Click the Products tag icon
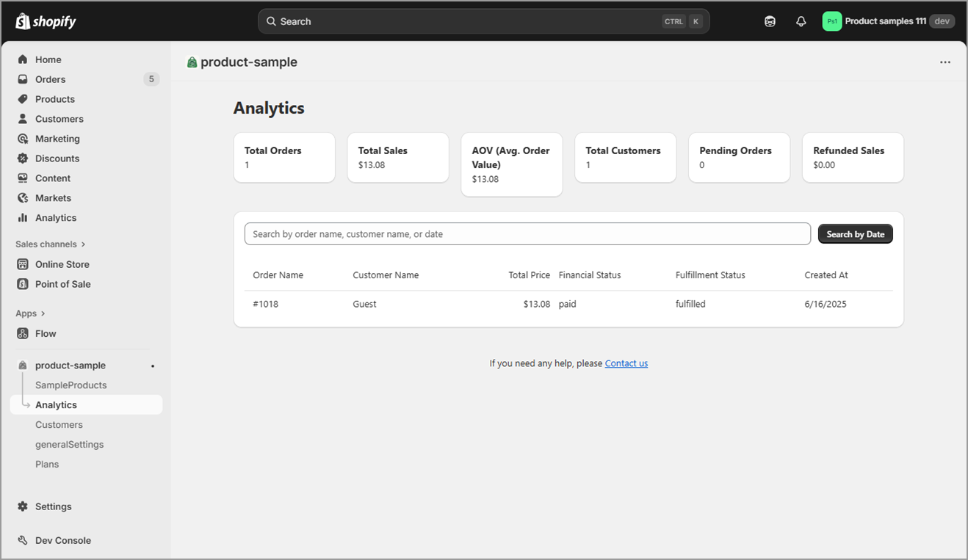 click(x=23, y=99)
